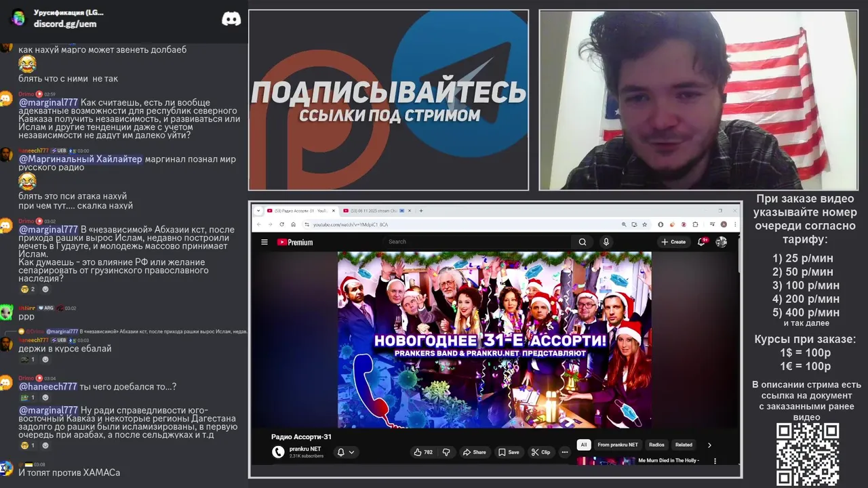The image size is (868, 488).
Task: Switch to the 08 11 2025 stream tab
Action: [x=376, y=211]
